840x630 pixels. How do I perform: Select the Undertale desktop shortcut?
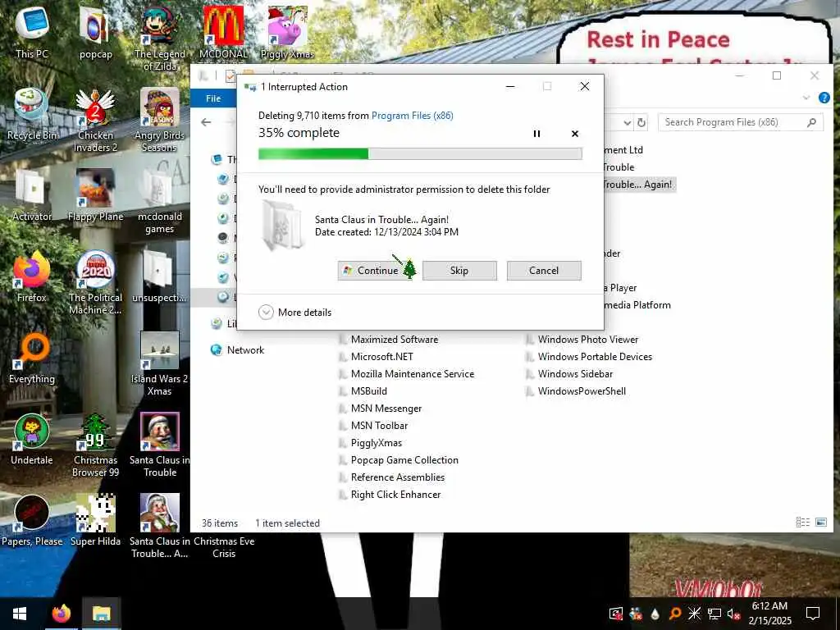click(x=32, y=439)
